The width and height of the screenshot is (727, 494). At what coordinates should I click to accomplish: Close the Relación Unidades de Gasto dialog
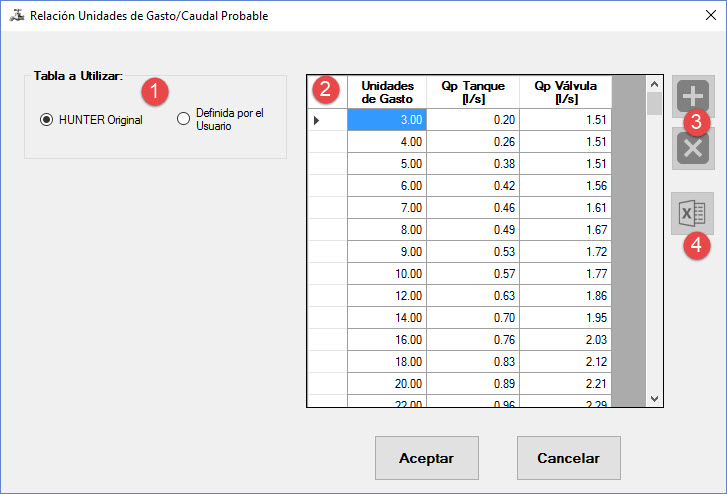point(710,15)
